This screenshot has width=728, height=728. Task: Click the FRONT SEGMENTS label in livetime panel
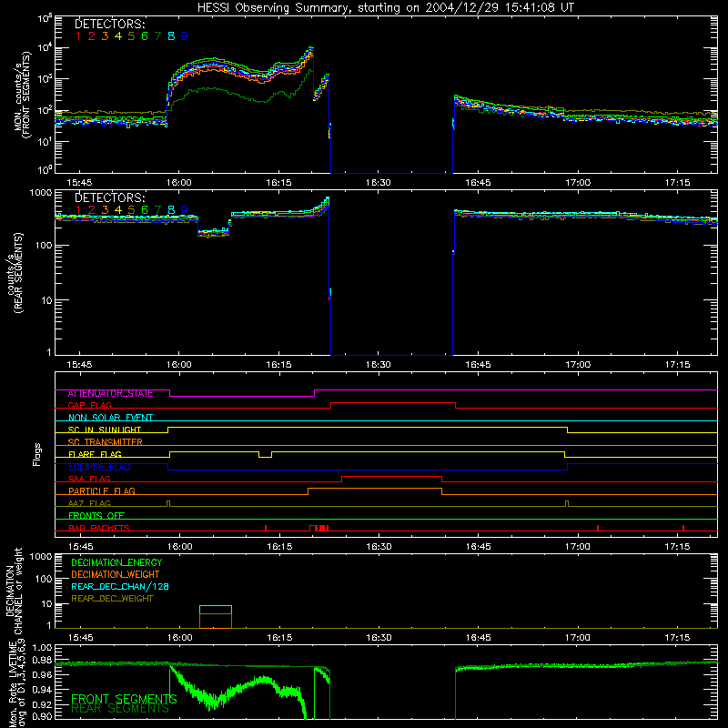click(124, 699)
